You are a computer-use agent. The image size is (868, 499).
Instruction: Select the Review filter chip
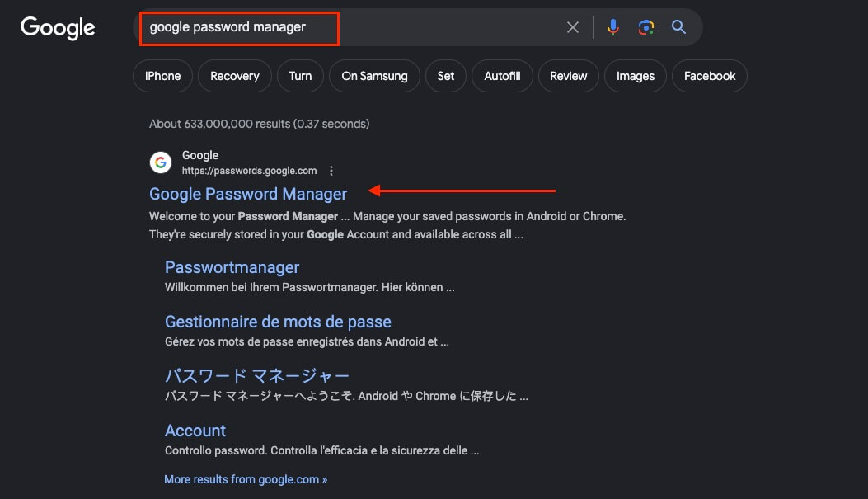[x=569, y=76]
